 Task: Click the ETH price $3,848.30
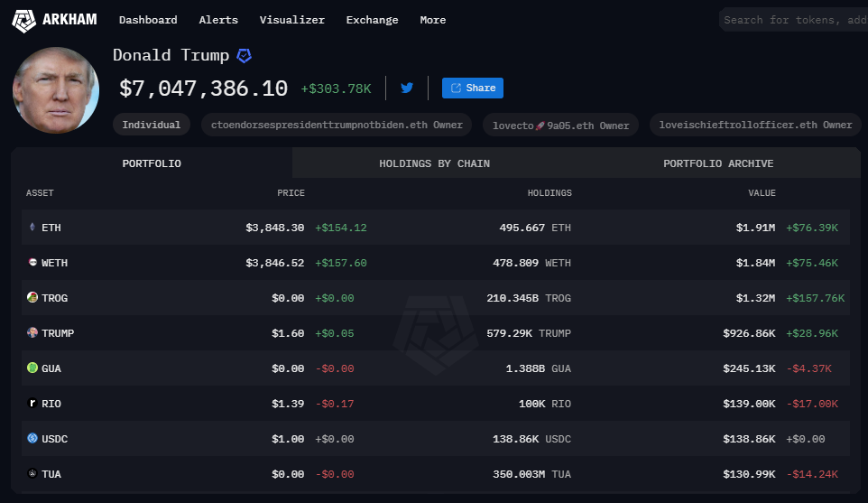pyautogui.click(x=275, y=228)
